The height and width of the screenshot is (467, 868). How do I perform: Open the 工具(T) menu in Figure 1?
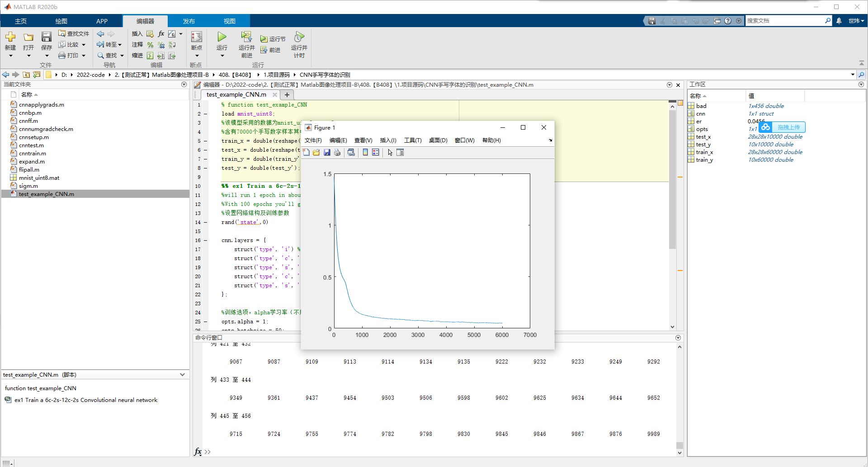coord(412,140)
